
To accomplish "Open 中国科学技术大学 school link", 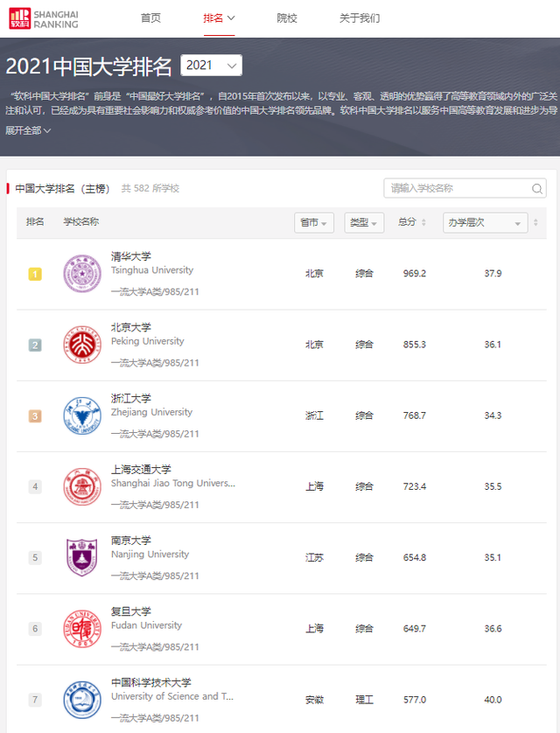I will pyautogui.click(x=151, y=682).
